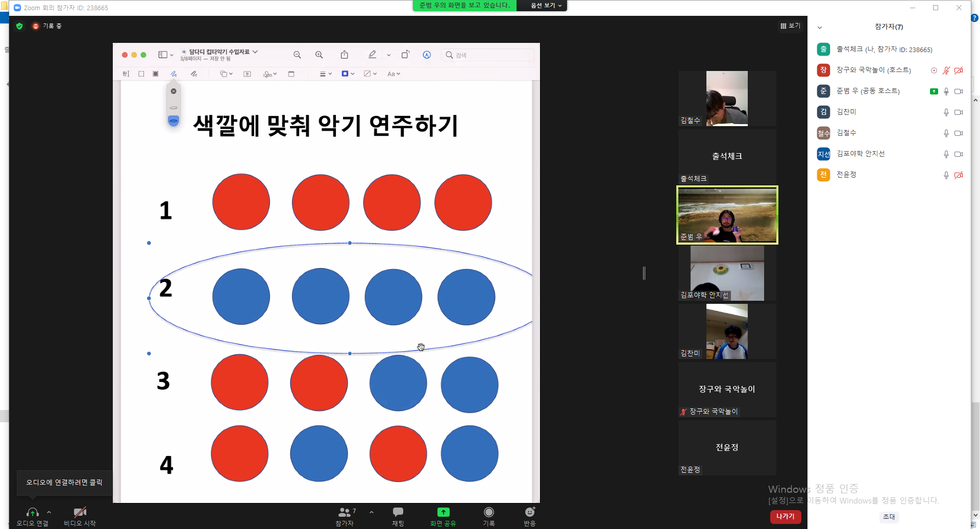Screen dimensions: 980x529
Task: Open the text style Aa dropdown
Action: [394, 74]
